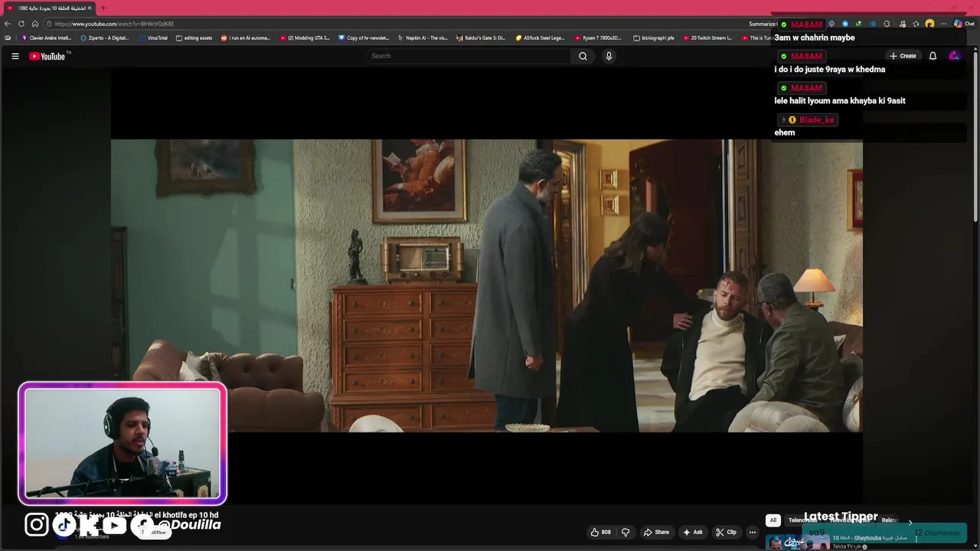Share the video

[x=656, y=532]
